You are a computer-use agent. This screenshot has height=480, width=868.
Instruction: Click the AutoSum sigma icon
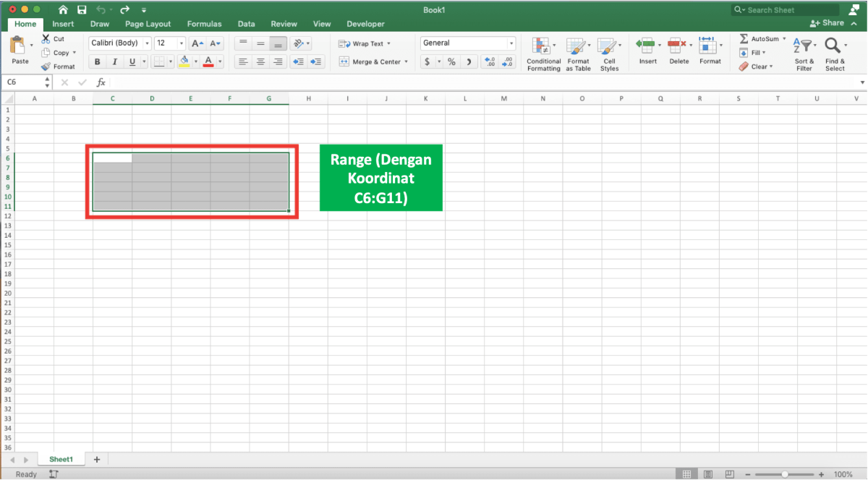(x=744, y=38)
